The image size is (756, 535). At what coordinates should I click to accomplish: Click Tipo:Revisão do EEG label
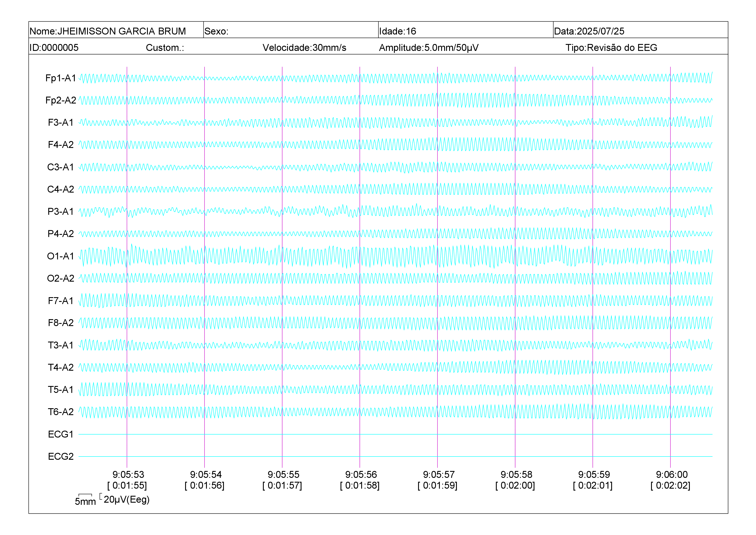611,48
